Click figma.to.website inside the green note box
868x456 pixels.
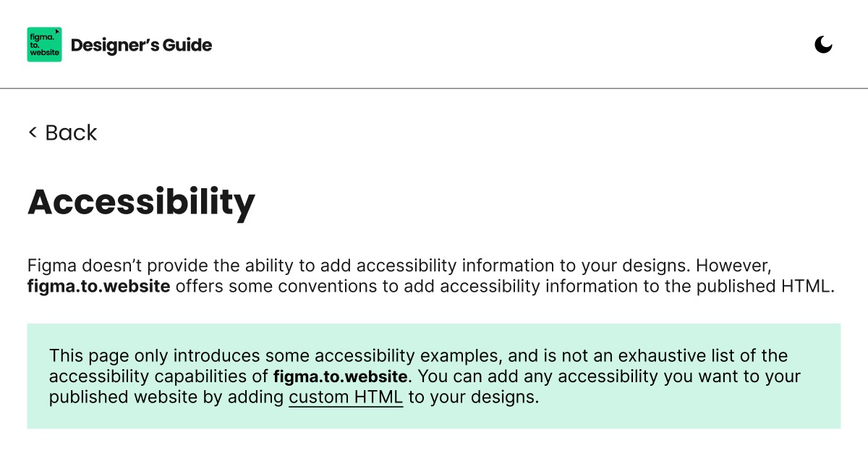[340, 376]
